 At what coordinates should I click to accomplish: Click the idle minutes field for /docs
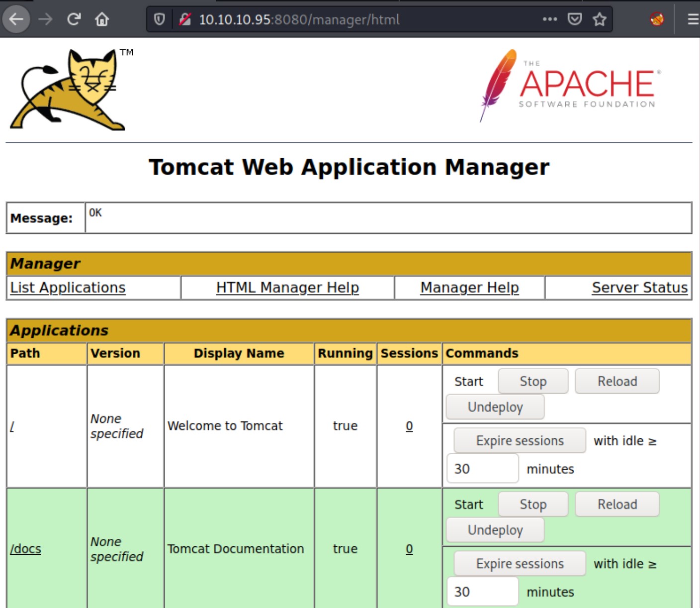point(482,592)
